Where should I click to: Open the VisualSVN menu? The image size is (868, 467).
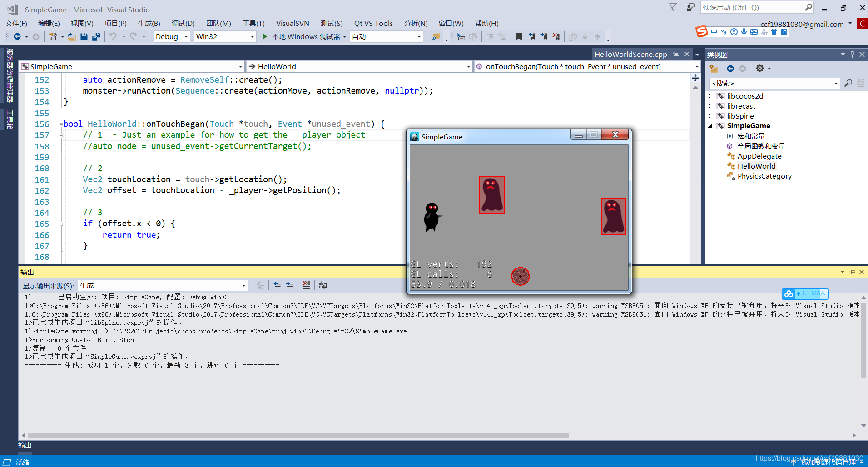pyautogui.click(x=293, y=24)
